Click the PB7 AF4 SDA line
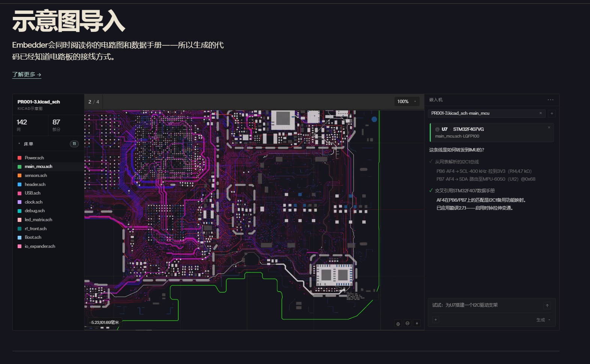This screenshot has width=590, height=364. pos(486,179)
